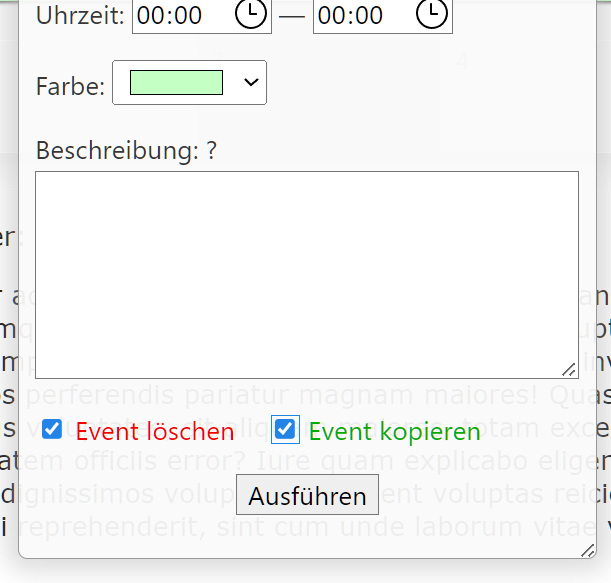Click the description textarea resize handle
Image resolution: width=611 pixels, height=583 pixels.
click(570, 370)
